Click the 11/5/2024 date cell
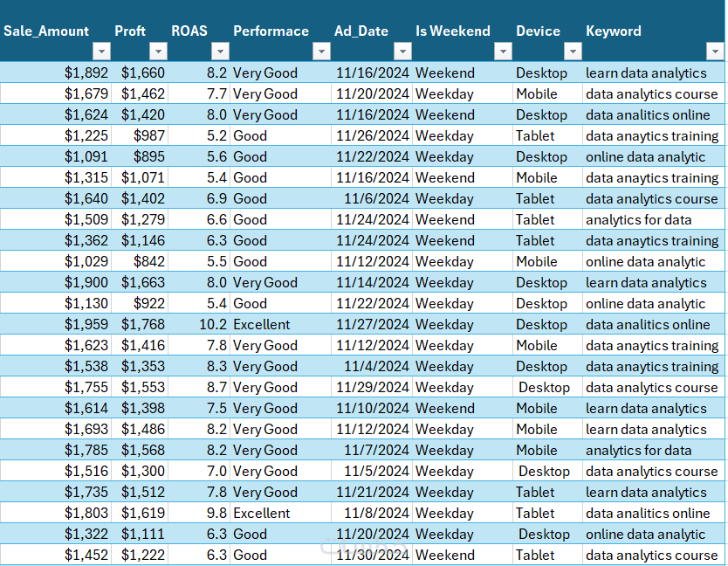The width and height of the screenshot is (728, 566). 372,471
